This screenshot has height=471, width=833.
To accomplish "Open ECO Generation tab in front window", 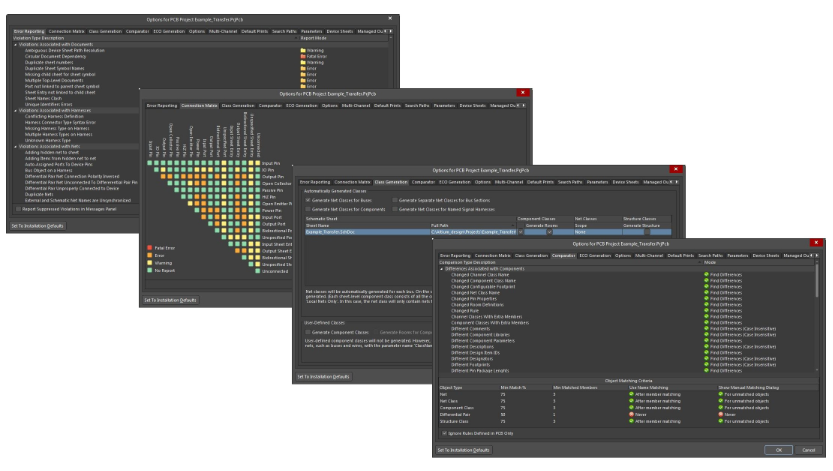I will 595,255.
